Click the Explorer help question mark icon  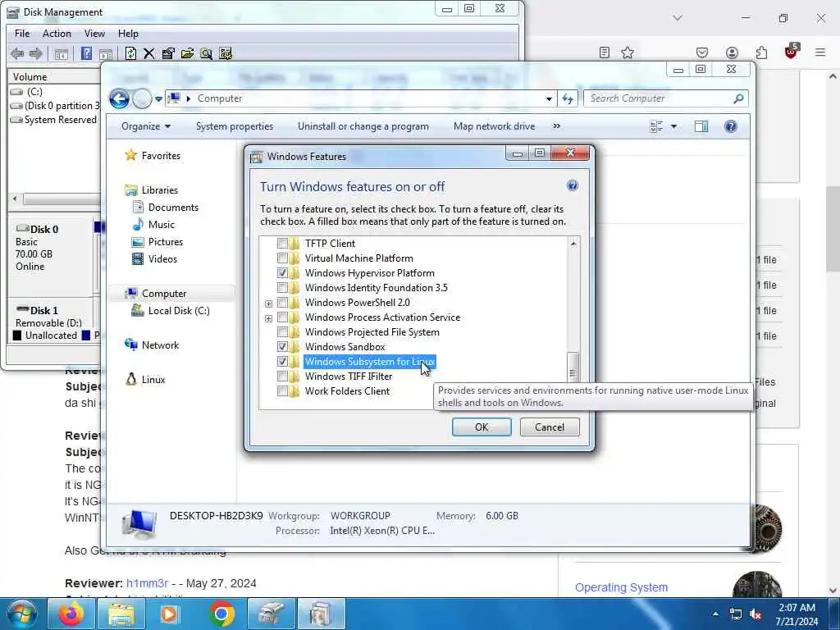730,126
